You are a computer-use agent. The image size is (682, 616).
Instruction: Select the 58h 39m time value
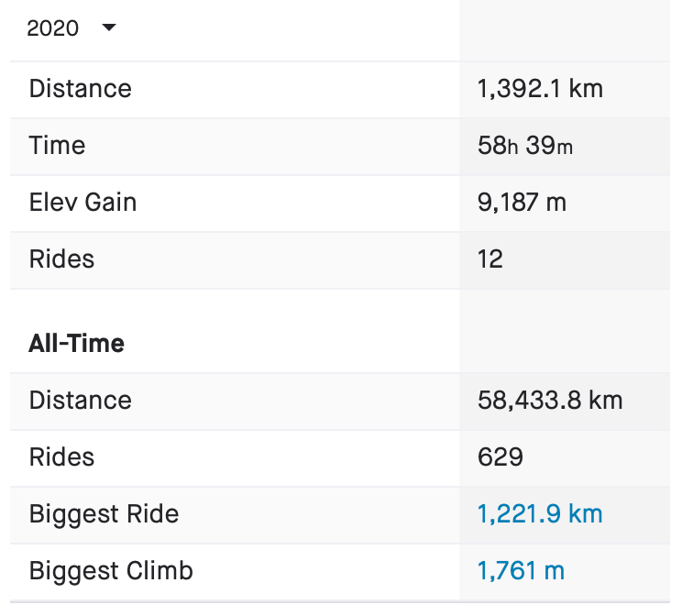(525, 146)
